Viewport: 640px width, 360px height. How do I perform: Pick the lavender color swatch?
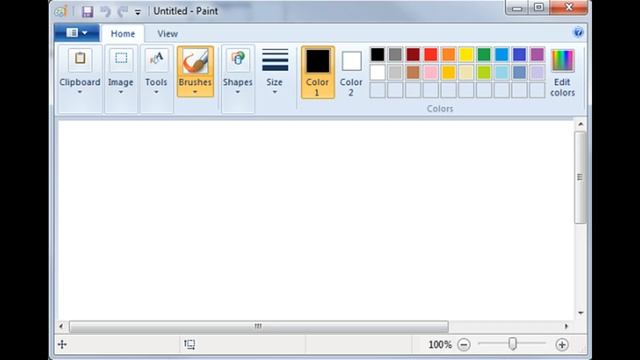click(537, 72)
